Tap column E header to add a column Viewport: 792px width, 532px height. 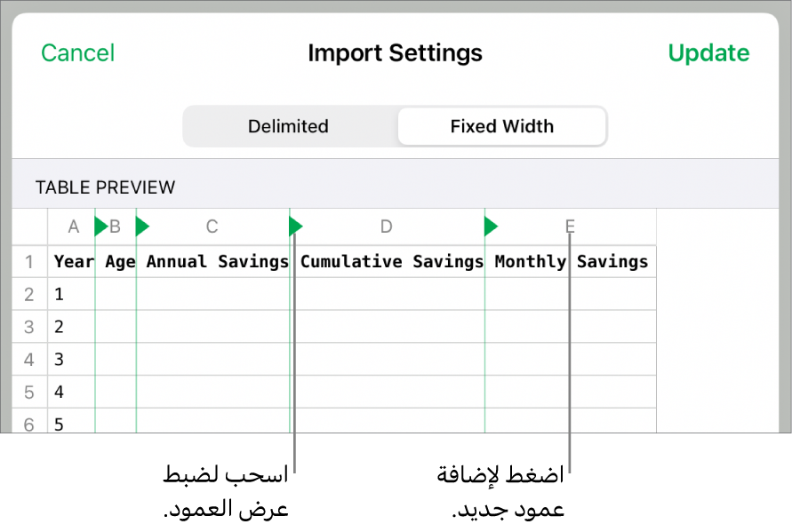[x=570, y=227]
